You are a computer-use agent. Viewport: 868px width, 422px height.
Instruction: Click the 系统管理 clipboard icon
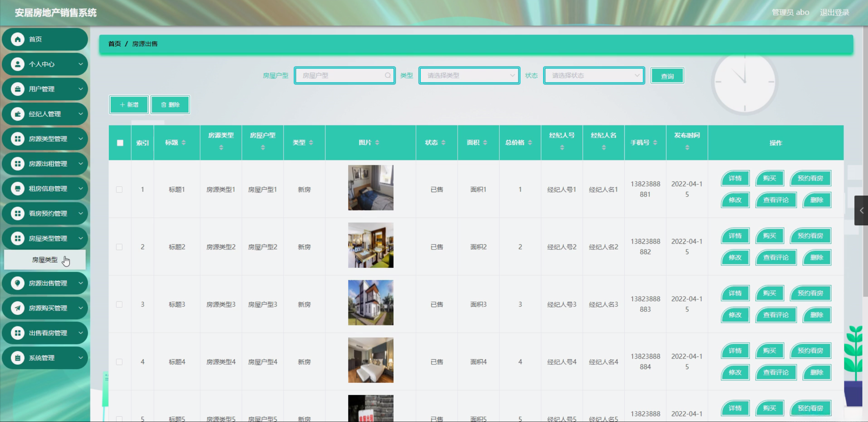coord(18,358)
